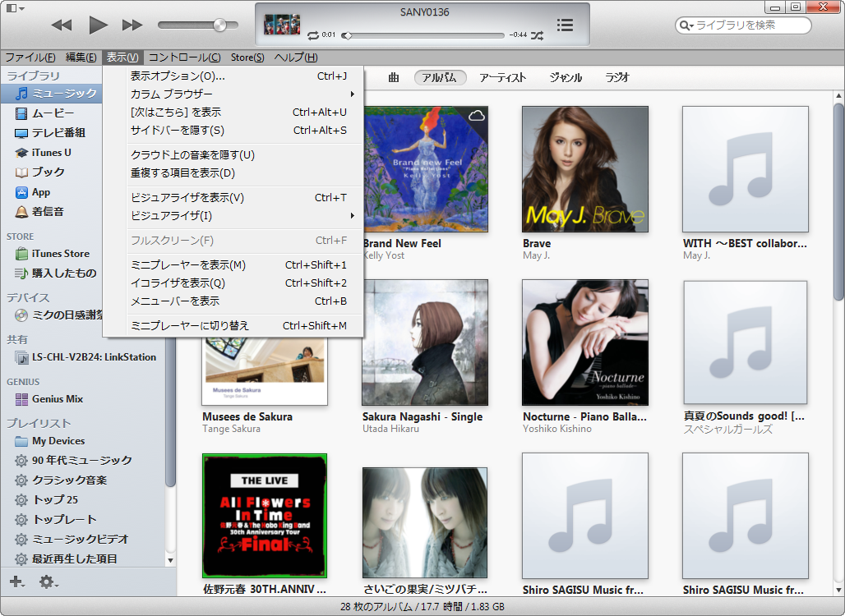This screenshot has height=616, width=845.
Task: Open the window menu icon at top-left
Action: pos(15,8)
